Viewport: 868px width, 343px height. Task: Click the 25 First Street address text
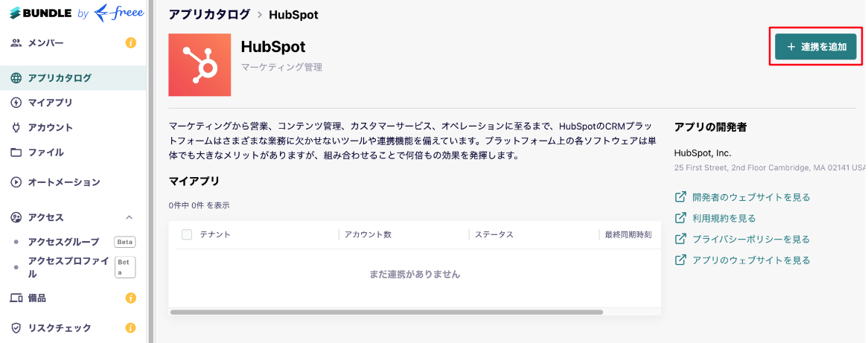click(x=770, y=167)
